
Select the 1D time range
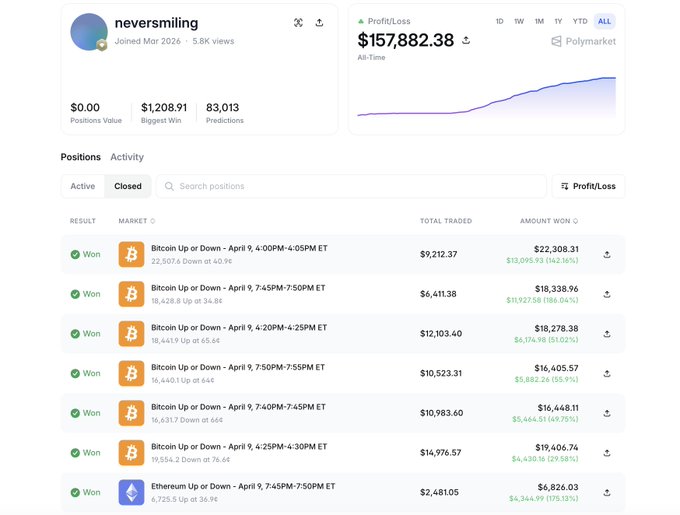click(500, 21)
